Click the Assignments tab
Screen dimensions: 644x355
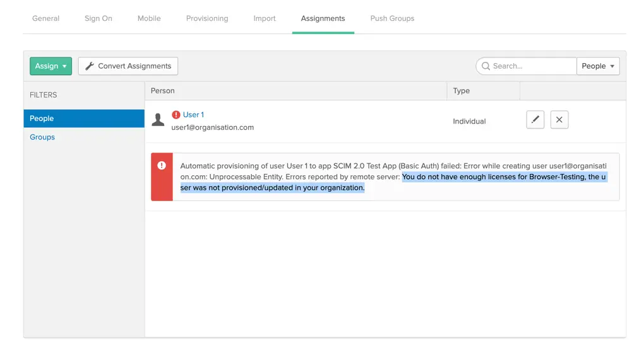click(323, 18)
